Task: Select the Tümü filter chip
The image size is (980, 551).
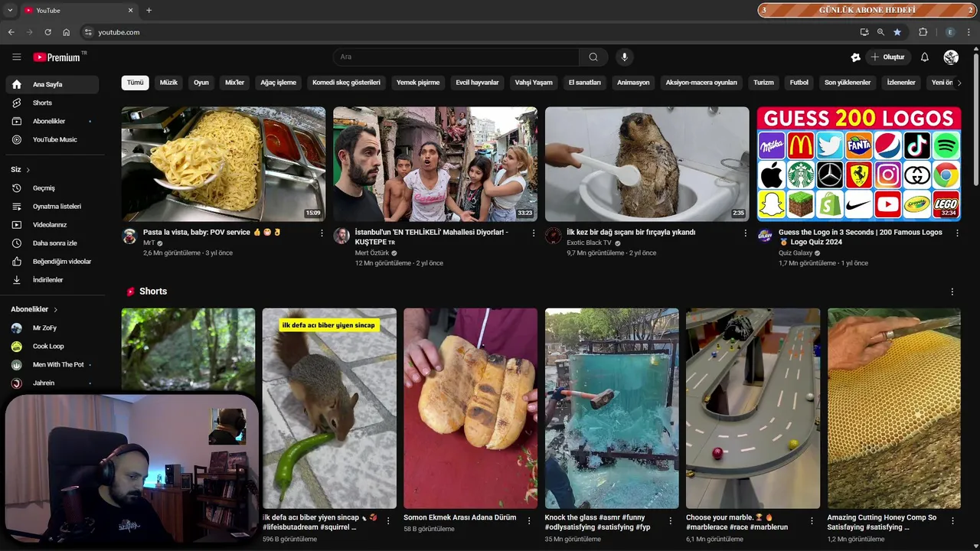Action: coord(136,83)
